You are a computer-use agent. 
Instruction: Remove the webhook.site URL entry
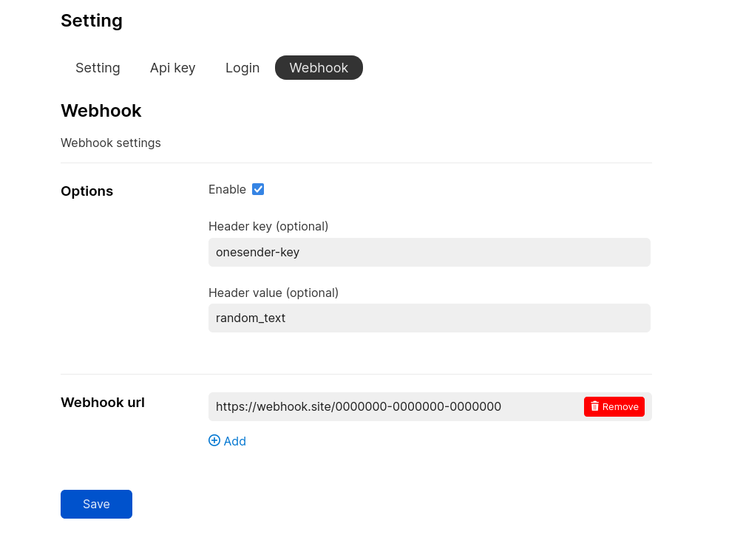point(614,406)
